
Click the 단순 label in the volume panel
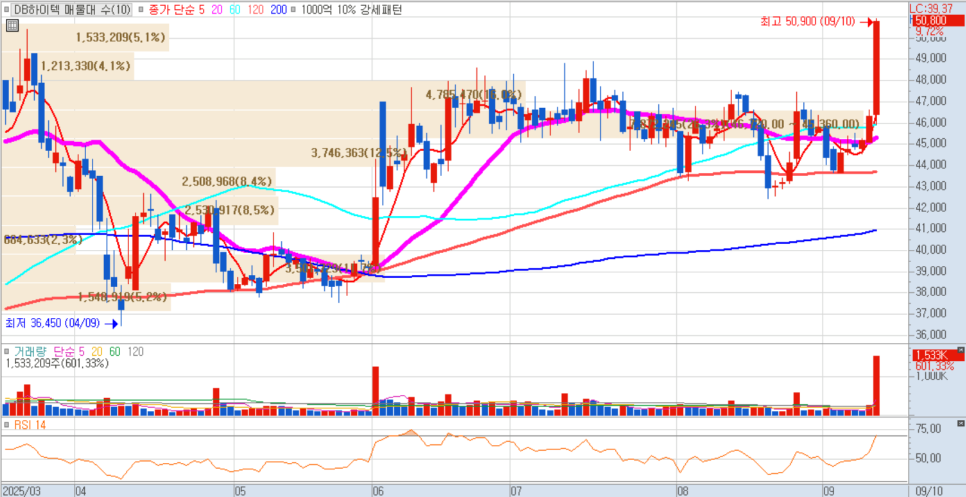coord(62,352)
